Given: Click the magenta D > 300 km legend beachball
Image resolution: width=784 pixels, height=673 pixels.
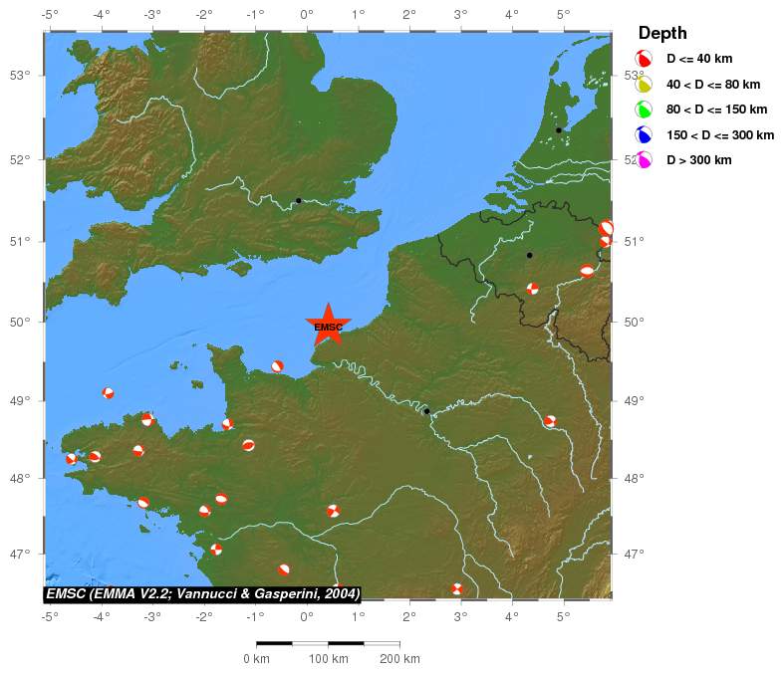Looking at the screenshot, I should [644, 160].
